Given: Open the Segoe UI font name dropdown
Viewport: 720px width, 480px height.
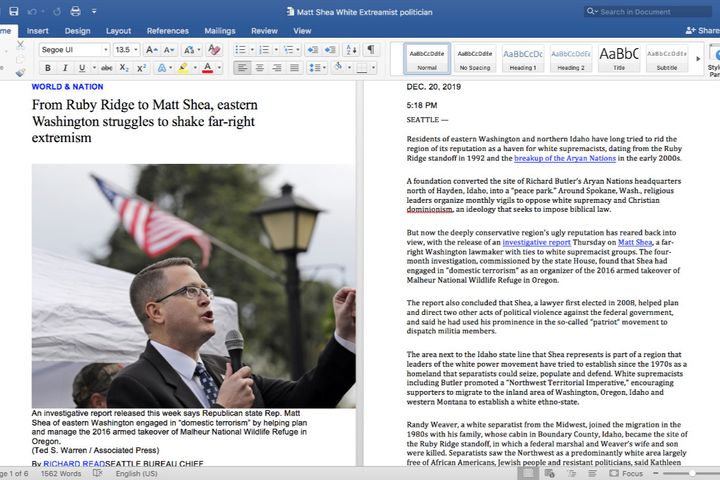Looking at the screenshot, I should click(x=106, y=50).
